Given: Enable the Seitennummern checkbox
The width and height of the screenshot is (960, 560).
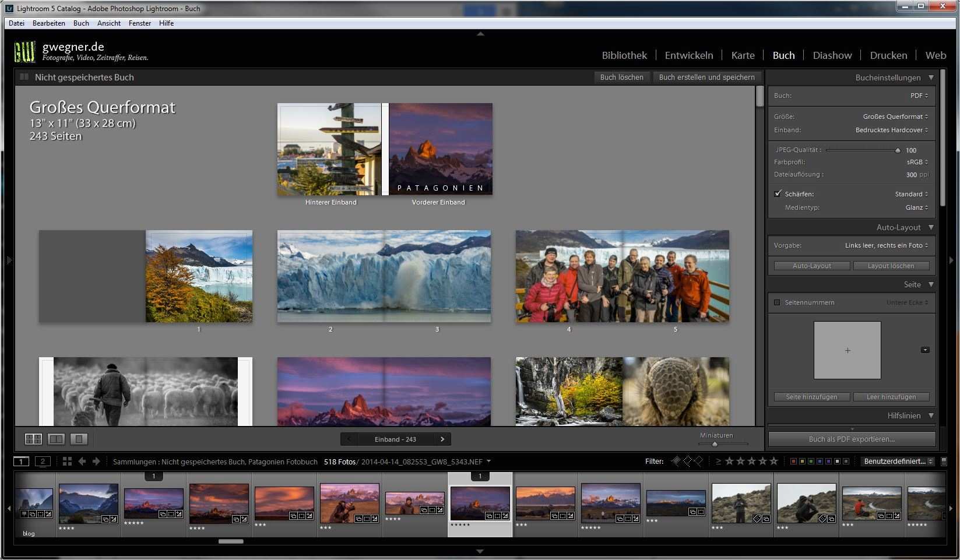Looking at the screenshot, I should tap(777, 302).
